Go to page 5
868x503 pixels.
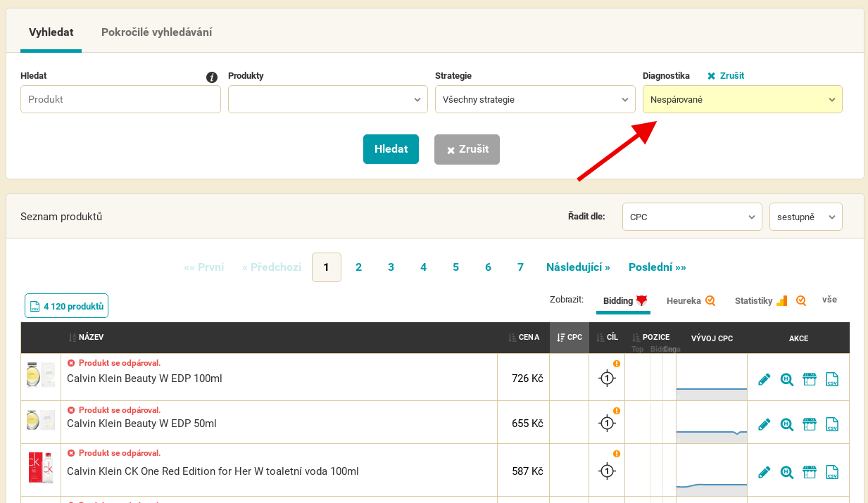click(x=455, y=267)
